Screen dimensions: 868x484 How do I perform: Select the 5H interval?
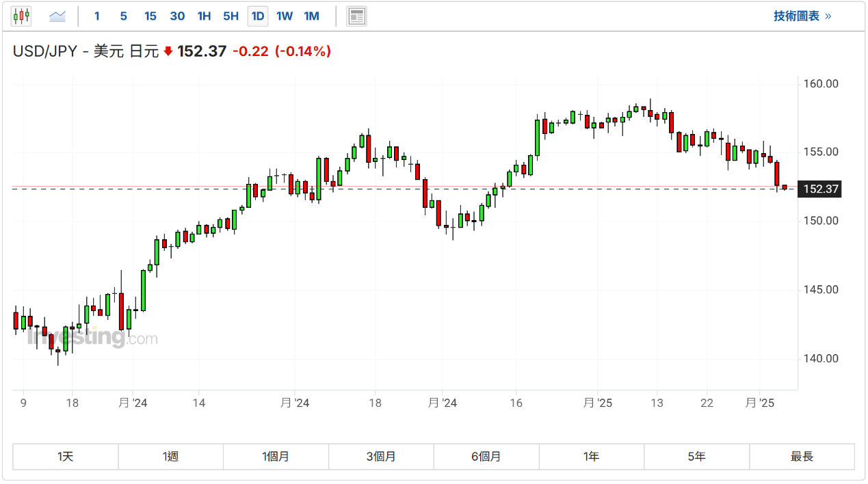231,16
